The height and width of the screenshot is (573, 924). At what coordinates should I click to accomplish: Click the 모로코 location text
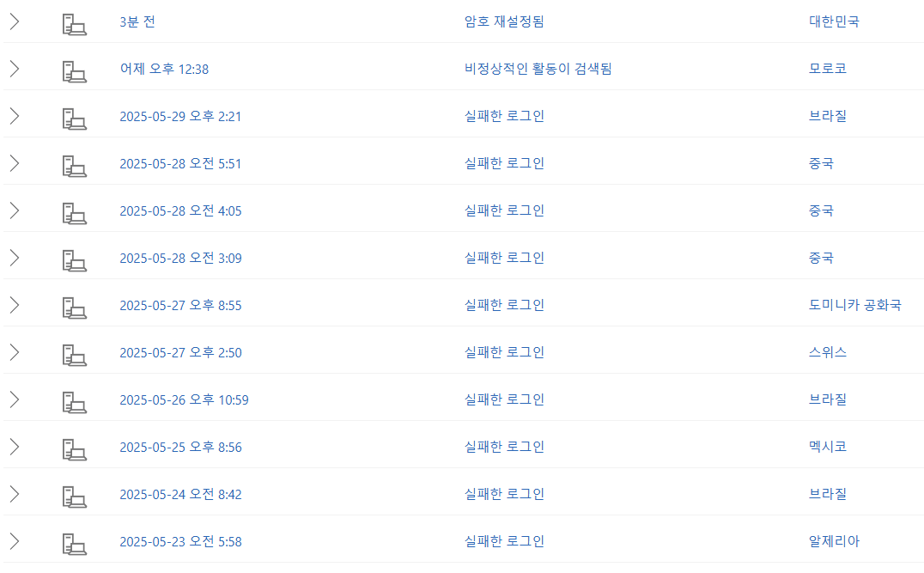tap(827, 69)
